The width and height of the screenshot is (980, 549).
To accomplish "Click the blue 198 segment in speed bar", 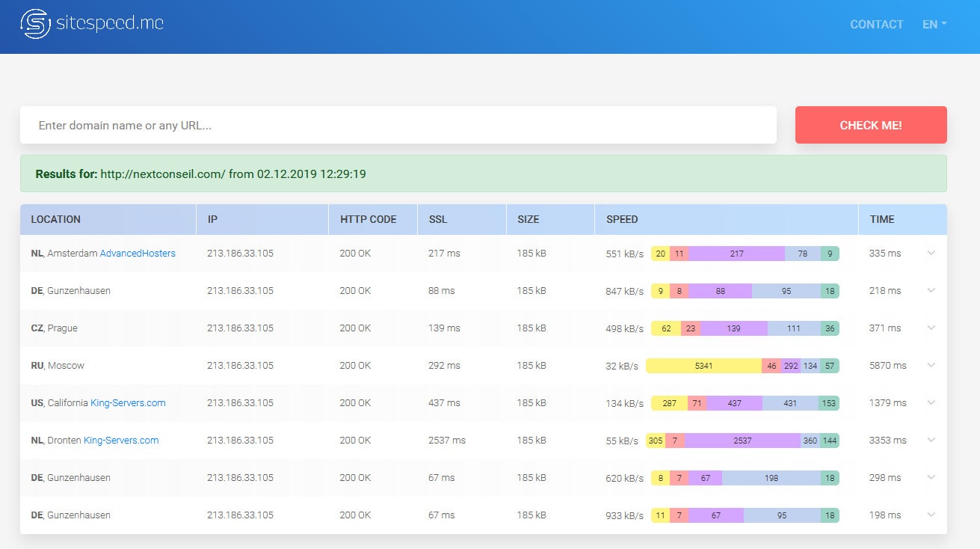I will point(771,478).
